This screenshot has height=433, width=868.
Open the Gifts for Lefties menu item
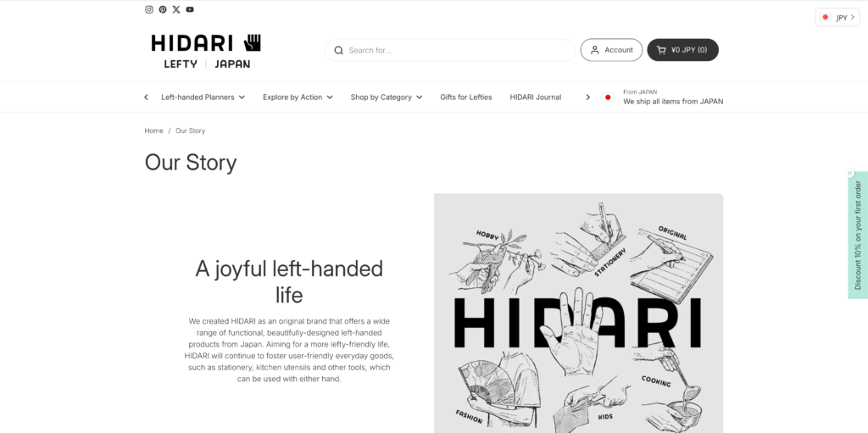(466, 97)
